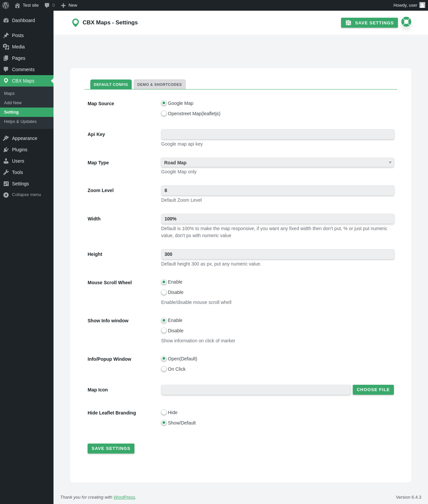Image resolution: width=428 pixels, height=504 pixels.
Task: Click the Tools wrench icon
Action: 6,172
